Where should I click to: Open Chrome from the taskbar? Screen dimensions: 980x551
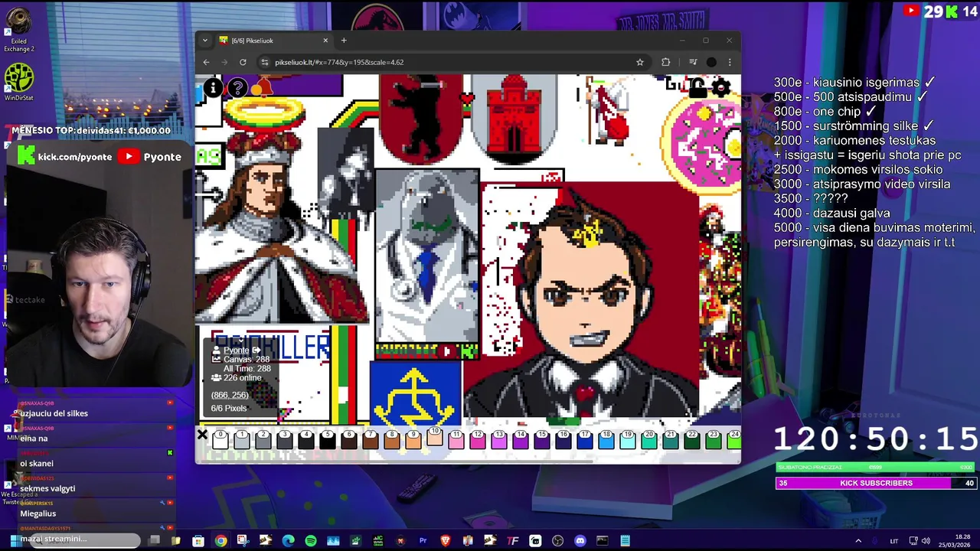(x=220, y=541)
